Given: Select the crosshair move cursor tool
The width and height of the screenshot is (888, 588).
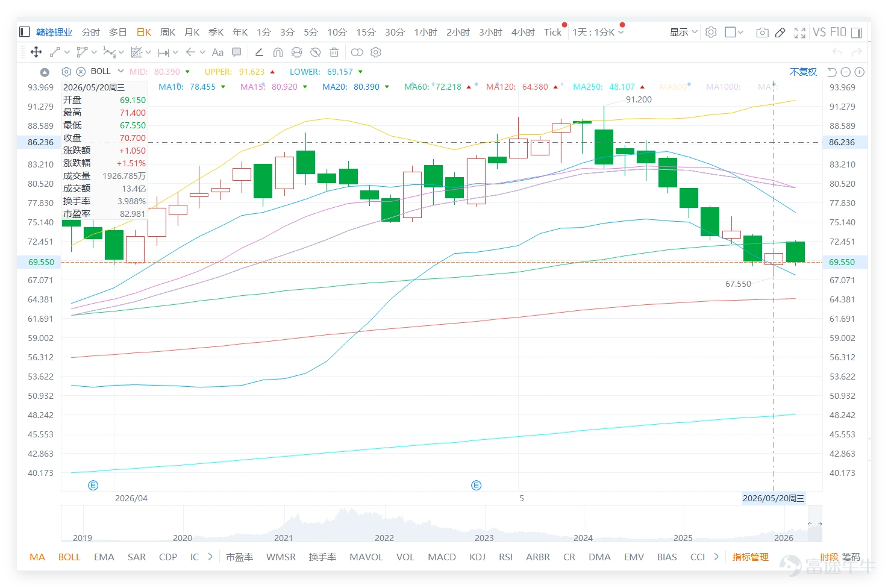Looking at the screenshot, I should coord(36,52).
